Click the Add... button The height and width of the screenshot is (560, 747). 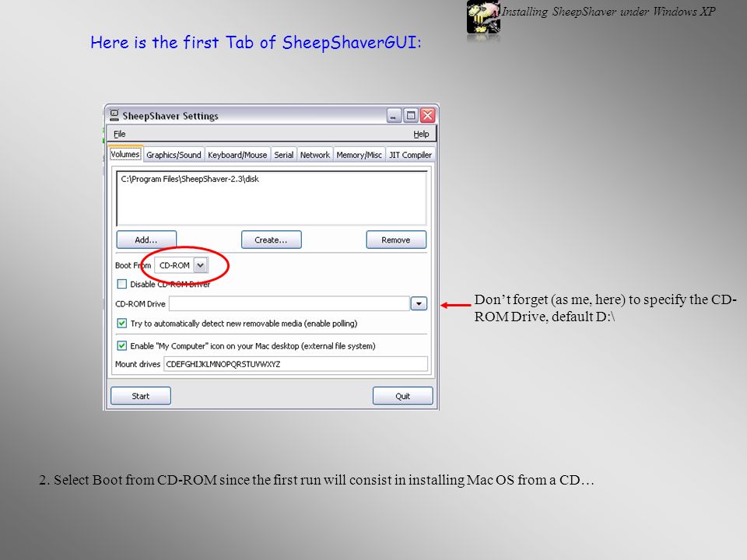coord(146,240)
